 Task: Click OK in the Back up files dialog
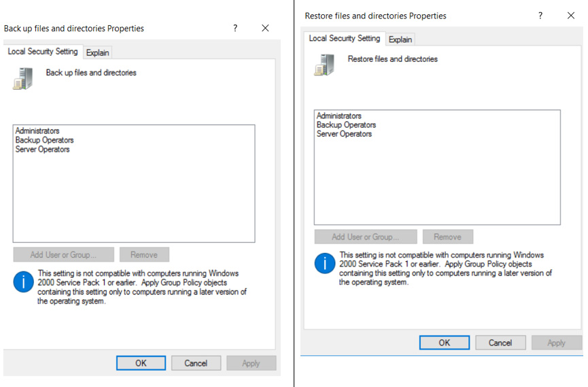[x=141, y=363]
